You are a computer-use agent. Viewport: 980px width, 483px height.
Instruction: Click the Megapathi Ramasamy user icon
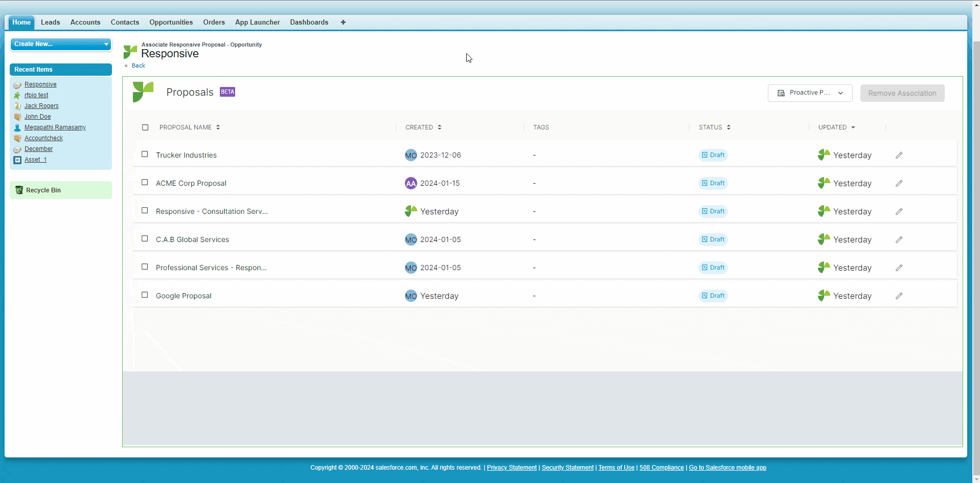pos(17,127)
